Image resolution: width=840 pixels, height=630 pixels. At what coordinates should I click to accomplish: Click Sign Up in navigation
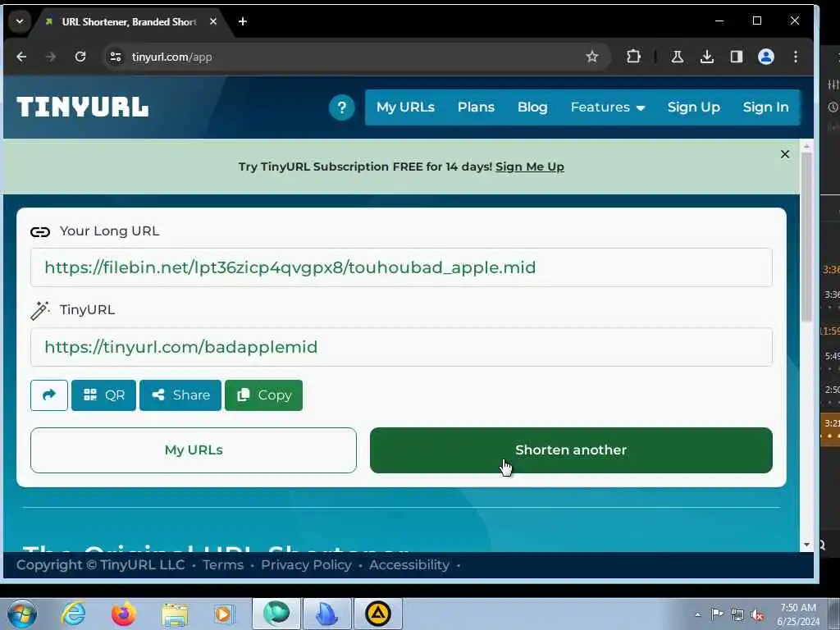click(694, 107)
